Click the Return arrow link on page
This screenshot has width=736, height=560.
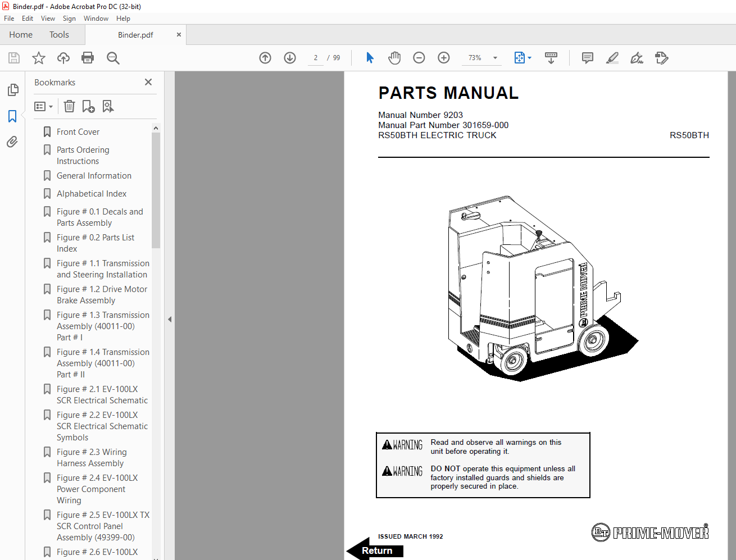coord(375,550)
